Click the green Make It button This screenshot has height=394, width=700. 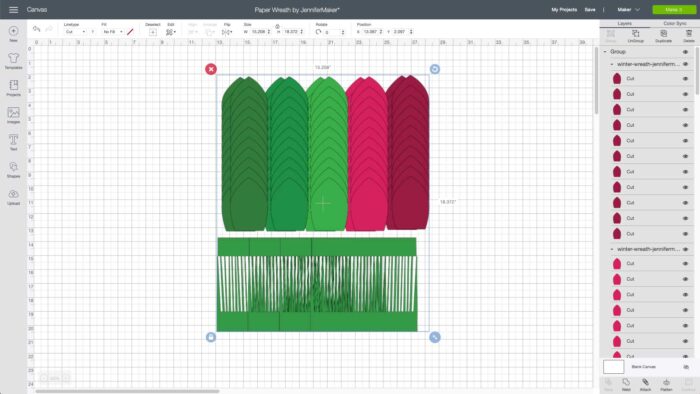point(674,9)
